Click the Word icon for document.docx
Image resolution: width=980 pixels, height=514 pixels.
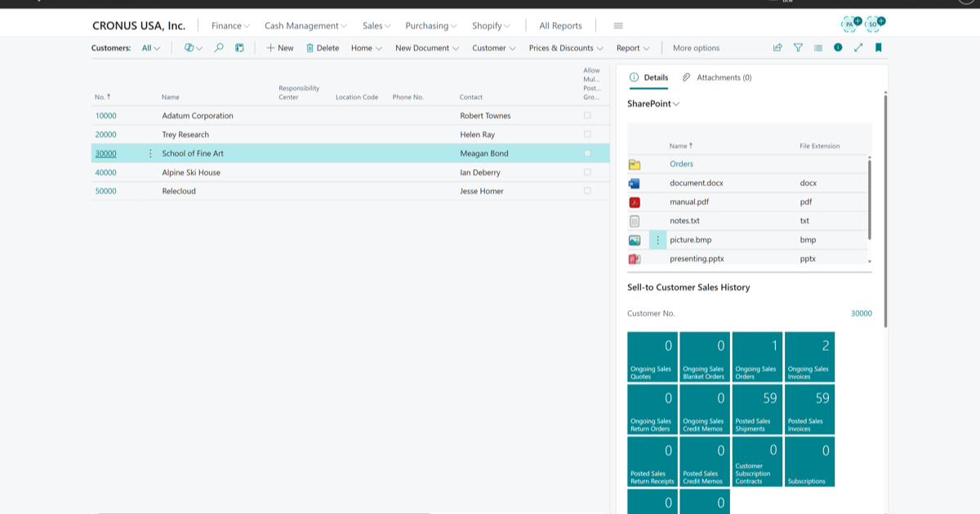pos(635,184)
